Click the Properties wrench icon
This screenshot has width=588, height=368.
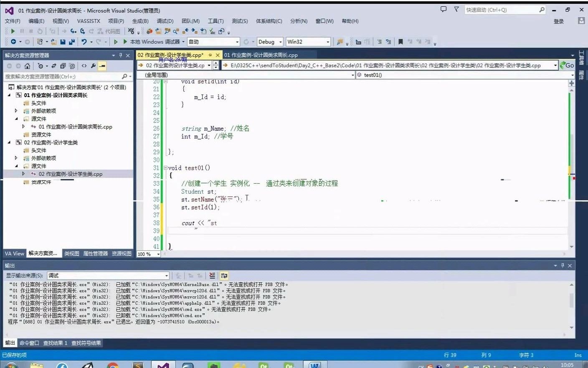[x=93, y=66]
